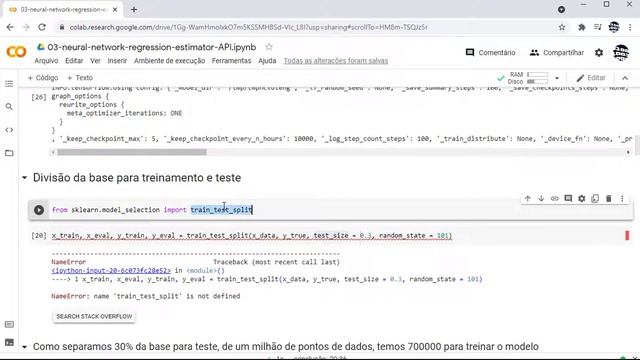Screen dimensions: 640x360
Task: Open code snippets sidebar icon
Action: [x=9, y=130]
